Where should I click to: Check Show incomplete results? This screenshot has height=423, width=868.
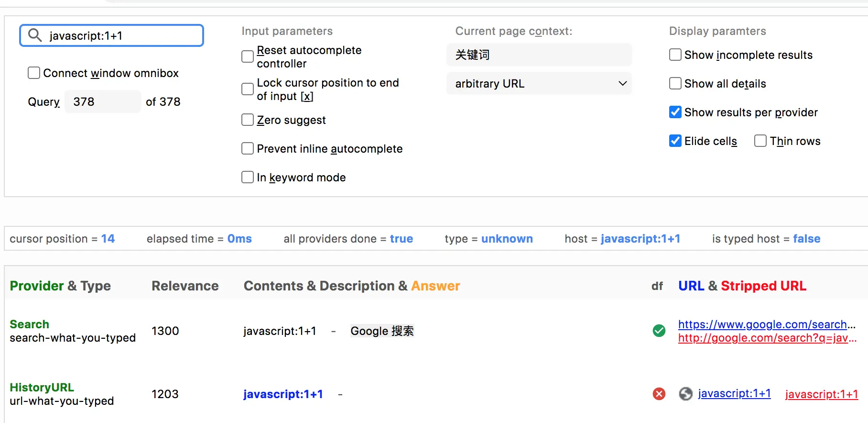[675, 55]
